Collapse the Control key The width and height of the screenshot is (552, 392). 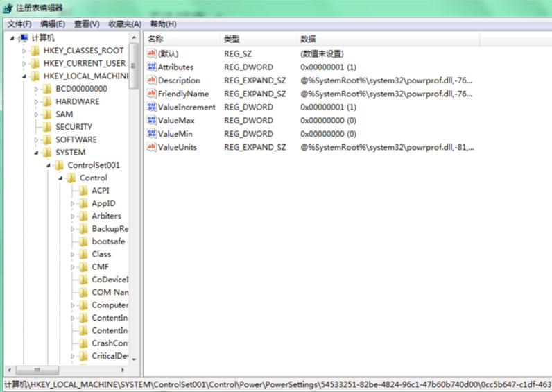click(60, 178)
